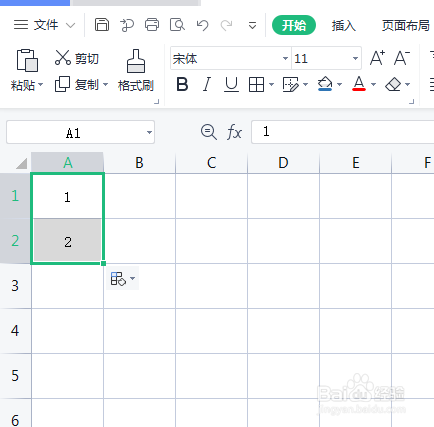Screen dimensions: 434x427
Task: Click the auto fill options icon
Action: click(118, 278)
